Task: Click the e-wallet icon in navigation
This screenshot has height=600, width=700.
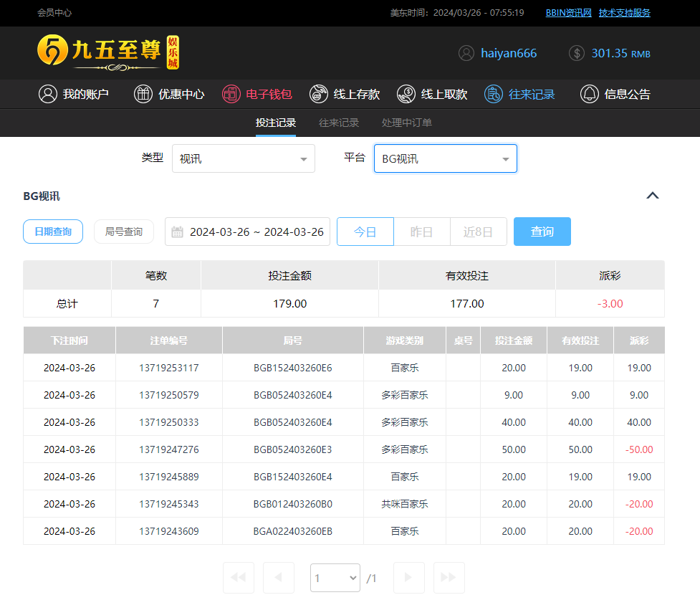Action: coord(231,94)
